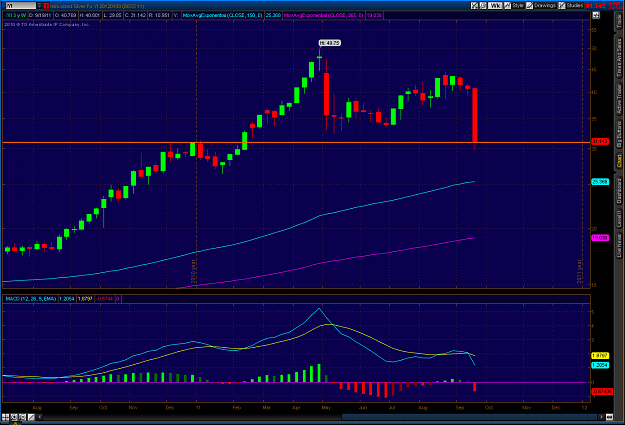Open the Live News side tab
The width and height of the screenshot is (625, 425).
619,245
